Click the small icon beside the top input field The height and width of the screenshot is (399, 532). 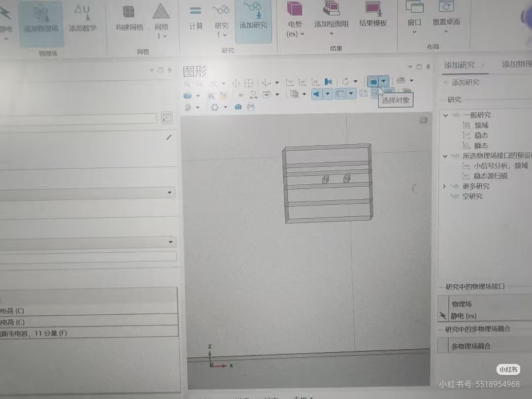[x=166, y=118]
